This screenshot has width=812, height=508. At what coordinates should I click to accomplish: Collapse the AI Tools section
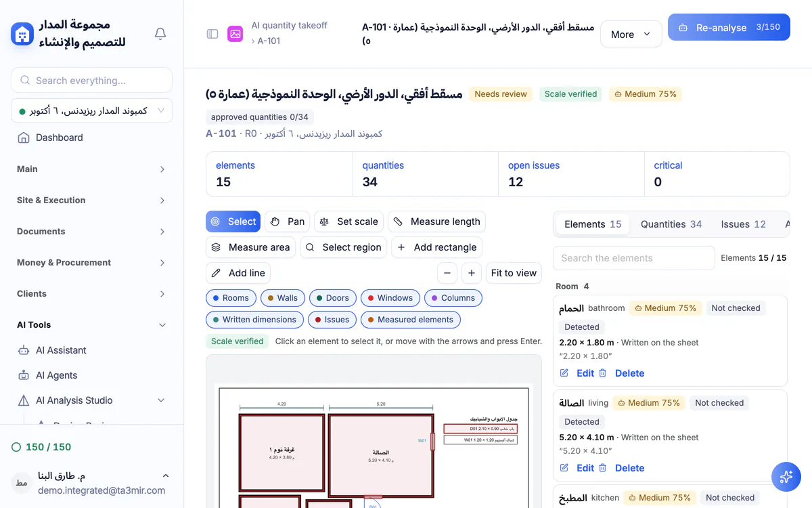[91, 325]
